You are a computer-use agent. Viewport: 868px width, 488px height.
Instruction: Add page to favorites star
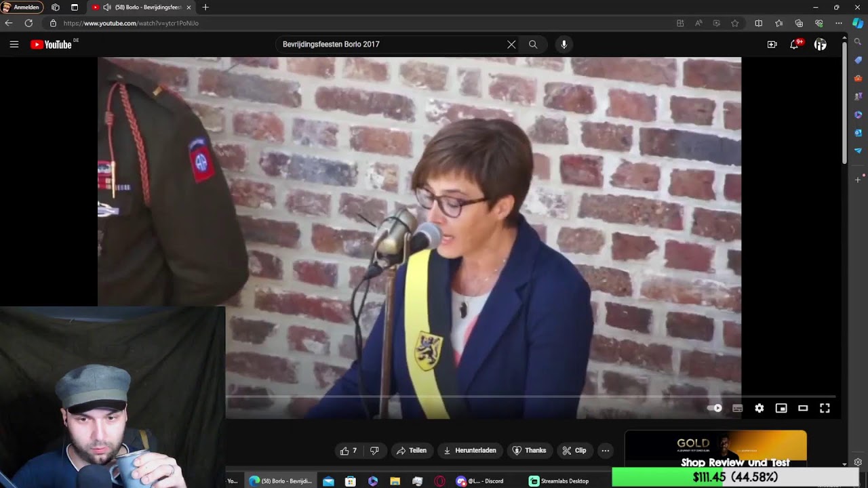click(735, 23)
